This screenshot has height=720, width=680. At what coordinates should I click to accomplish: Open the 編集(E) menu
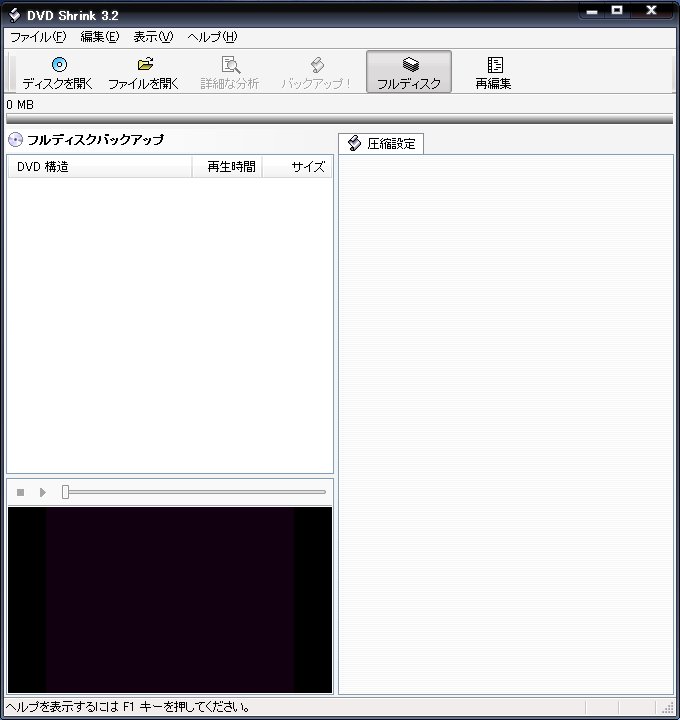click(x=100, y=37)
